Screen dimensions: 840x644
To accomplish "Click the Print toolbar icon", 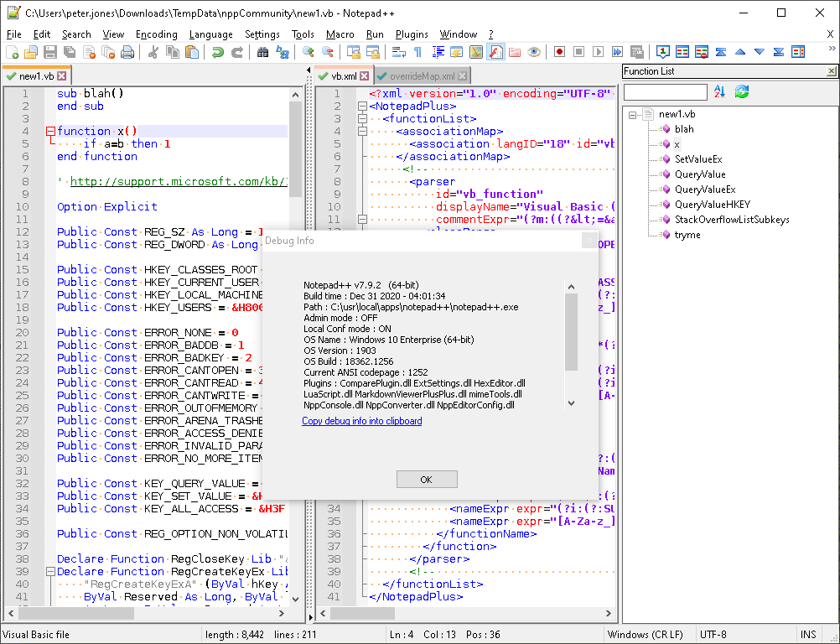I will tap(127, 52).
